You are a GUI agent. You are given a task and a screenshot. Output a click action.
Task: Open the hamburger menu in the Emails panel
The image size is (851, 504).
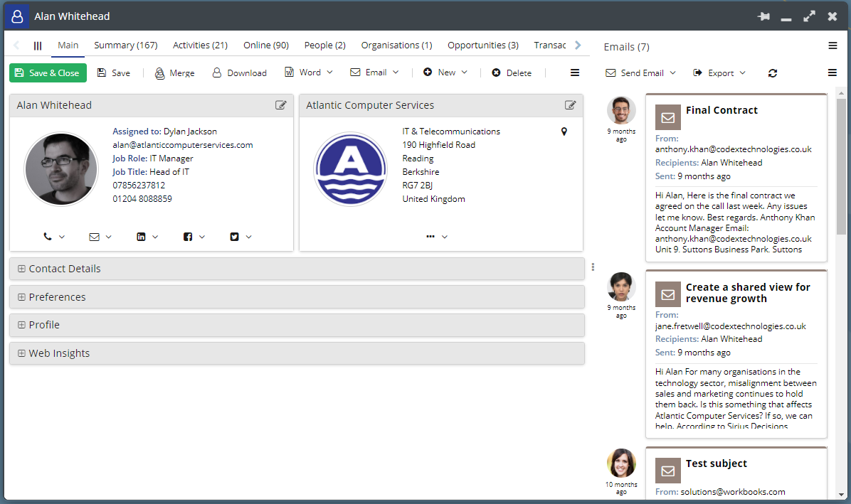point(832,73)
